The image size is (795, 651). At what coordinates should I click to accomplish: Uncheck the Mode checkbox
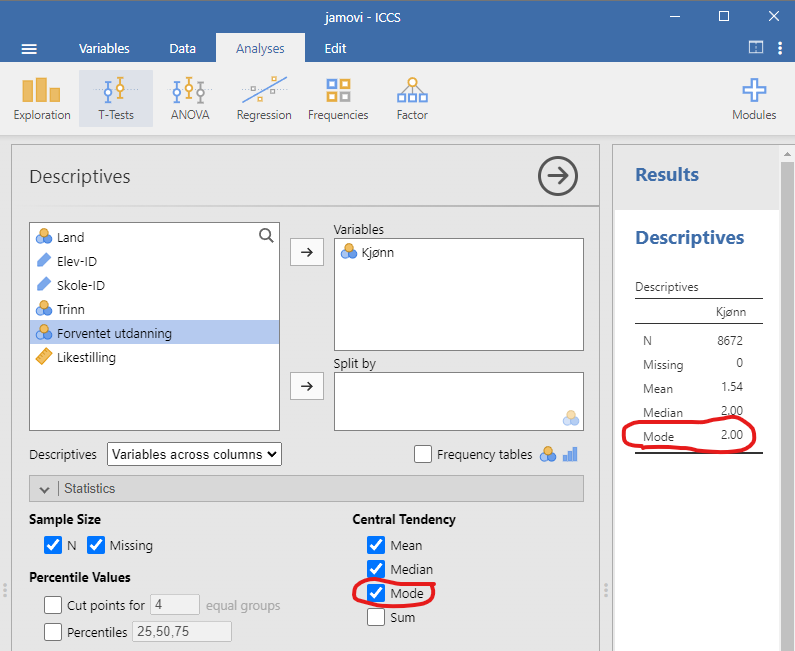(x=376, y=593)
